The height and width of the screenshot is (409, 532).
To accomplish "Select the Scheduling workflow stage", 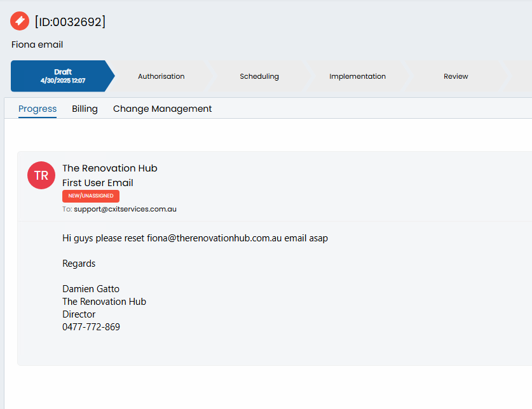I will 259,76.
